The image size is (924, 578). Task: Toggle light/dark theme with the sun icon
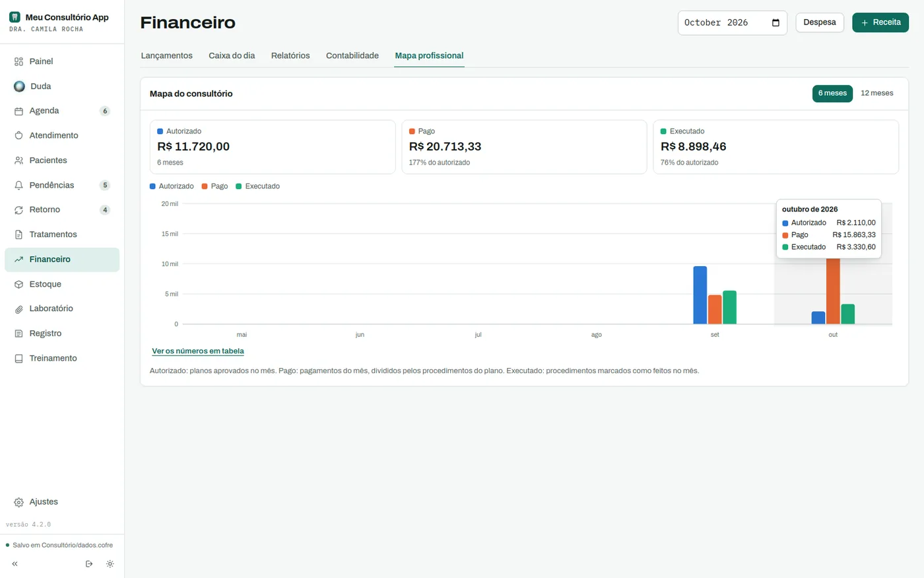click(x=110, y=564)
